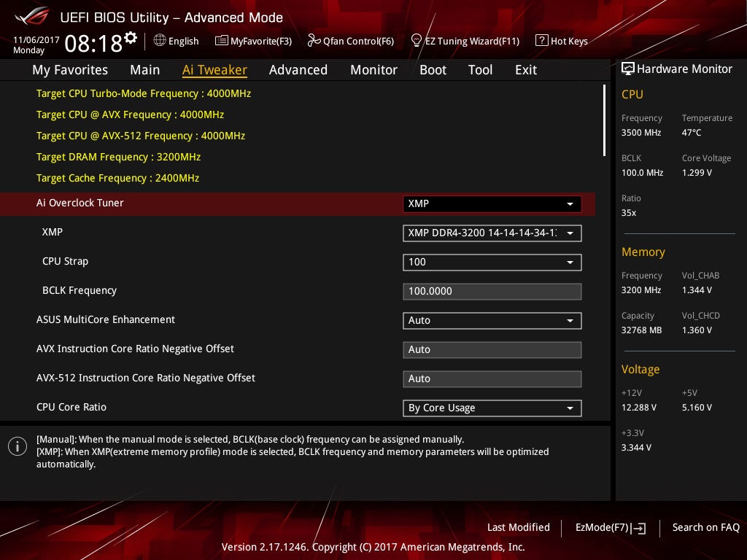Click AVX-512 Instruction Core Ratio Negative Offset field
Viewport: 747px width, 560px height.
pyautogui.click(x=492, y=379)
